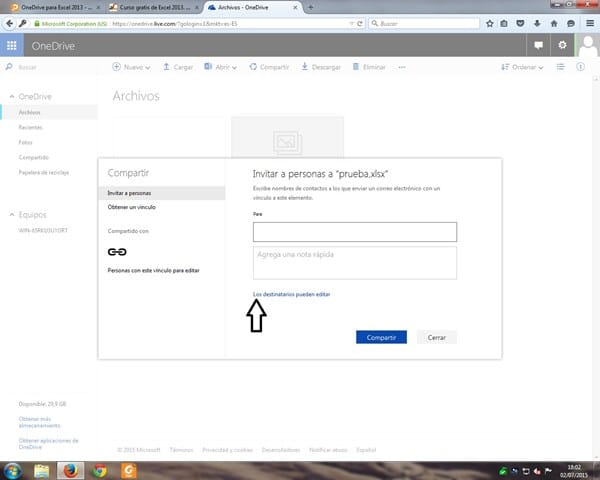The height and width of the screenshot is (480, 600).
Task: Click 'Los destinatarios pueden editar' link
Action: click(291, 294)
